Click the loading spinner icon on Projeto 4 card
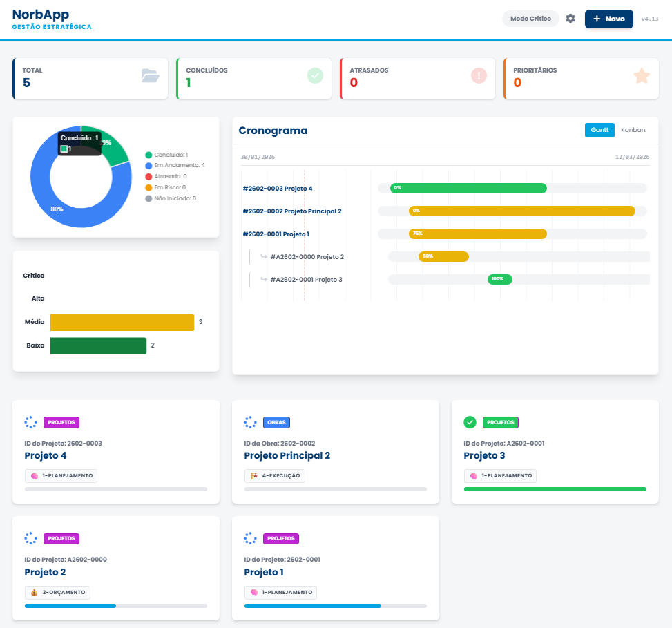 pyautogui.click(x=30, y=422)
